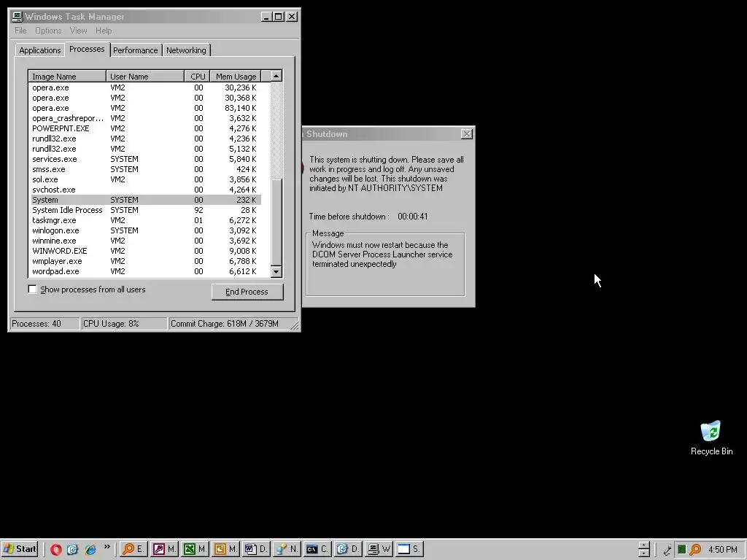Screen dimensions: 747x560
Task: Select the winmine.exe process row
Action: click(x=145, y=241)
